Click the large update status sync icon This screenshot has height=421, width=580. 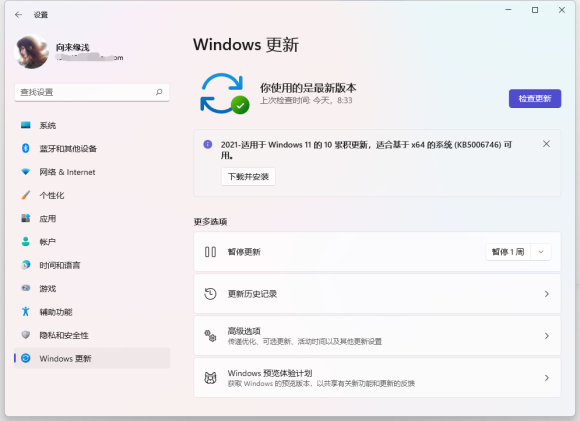224,93
